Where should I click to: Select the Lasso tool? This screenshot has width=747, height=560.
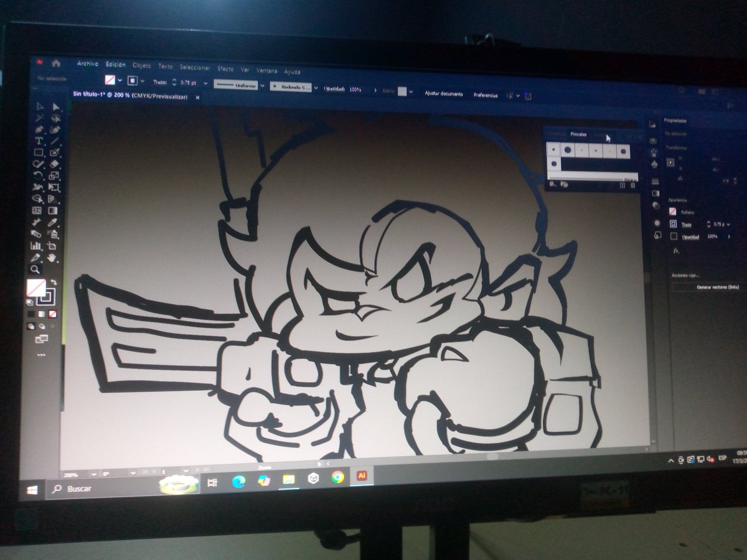(55, 118)
